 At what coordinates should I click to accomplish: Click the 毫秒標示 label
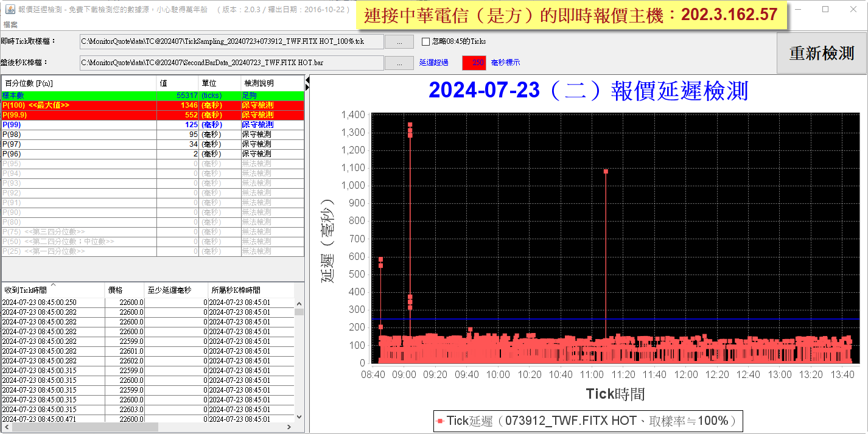[505, 63]
